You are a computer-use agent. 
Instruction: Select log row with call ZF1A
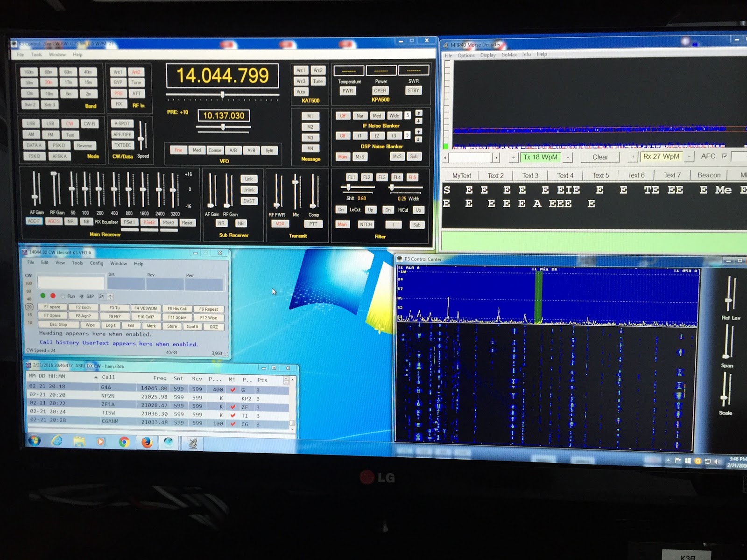158,405
